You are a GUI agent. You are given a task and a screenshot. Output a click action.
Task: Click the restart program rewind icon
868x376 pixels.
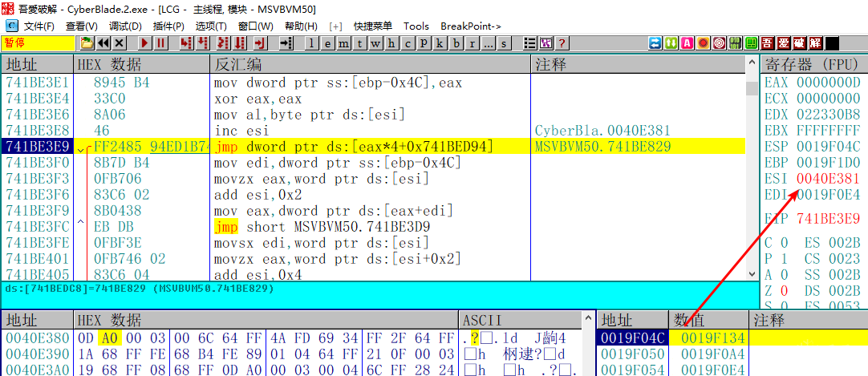103,43
